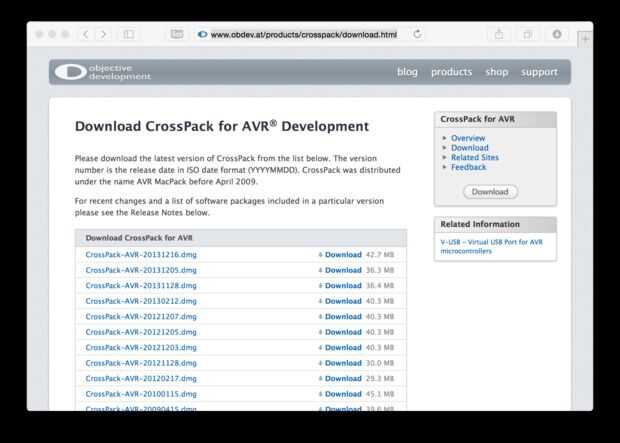Open the support menu item
620x443 pixels.
539,72
